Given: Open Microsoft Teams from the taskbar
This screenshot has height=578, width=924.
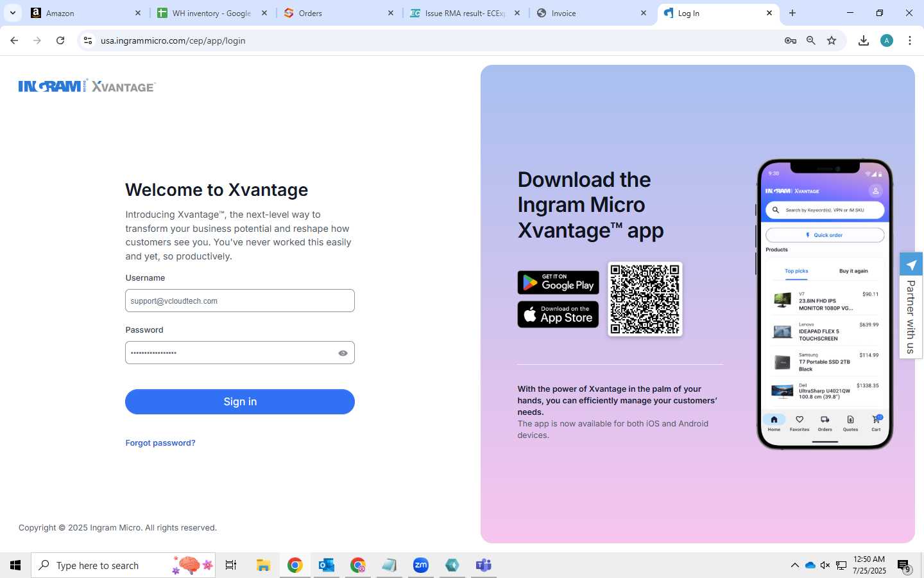Looking at the screenshot, I should pyautogui.click(x=484, y=565).
